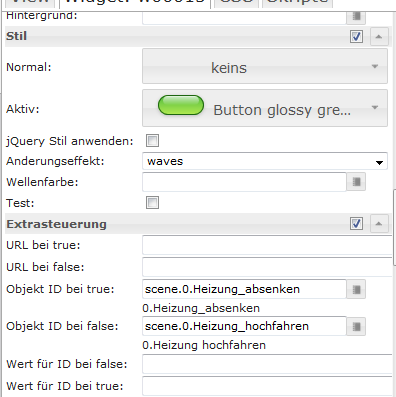The height and width of the screenshot is (397, 396).
Task: Click object browse icon for Objekt ID bei false
Action: coord(356,326)
